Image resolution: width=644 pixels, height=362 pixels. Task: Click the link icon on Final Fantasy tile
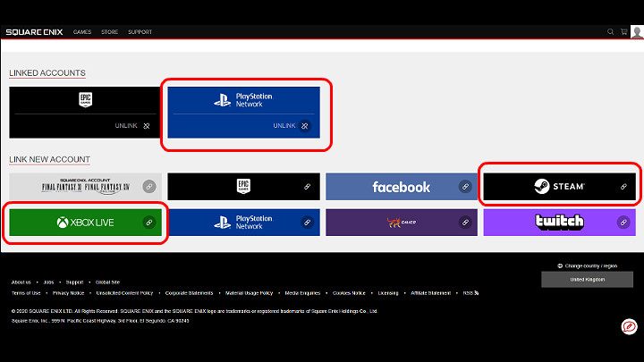[x=148, y=187]
